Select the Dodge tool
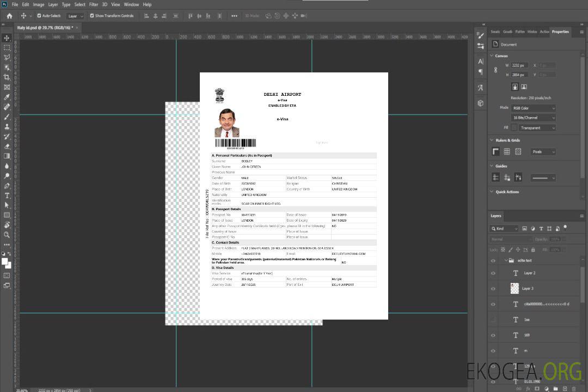 pyautogui.click(x=7, y=175)
